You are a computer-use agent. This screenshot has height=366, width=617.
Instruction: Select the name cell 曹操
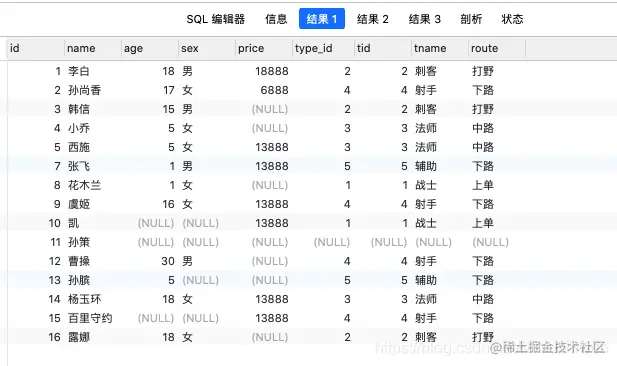pyautogui.click(x=79, y=261)
